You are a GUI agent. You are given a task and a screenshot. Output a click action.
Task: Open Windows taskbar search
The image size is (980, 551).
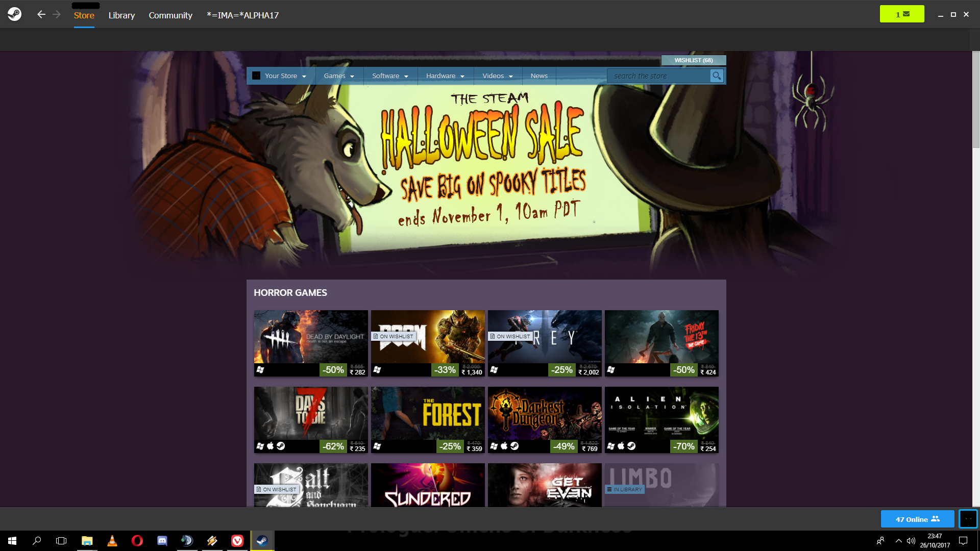[37, 541]
